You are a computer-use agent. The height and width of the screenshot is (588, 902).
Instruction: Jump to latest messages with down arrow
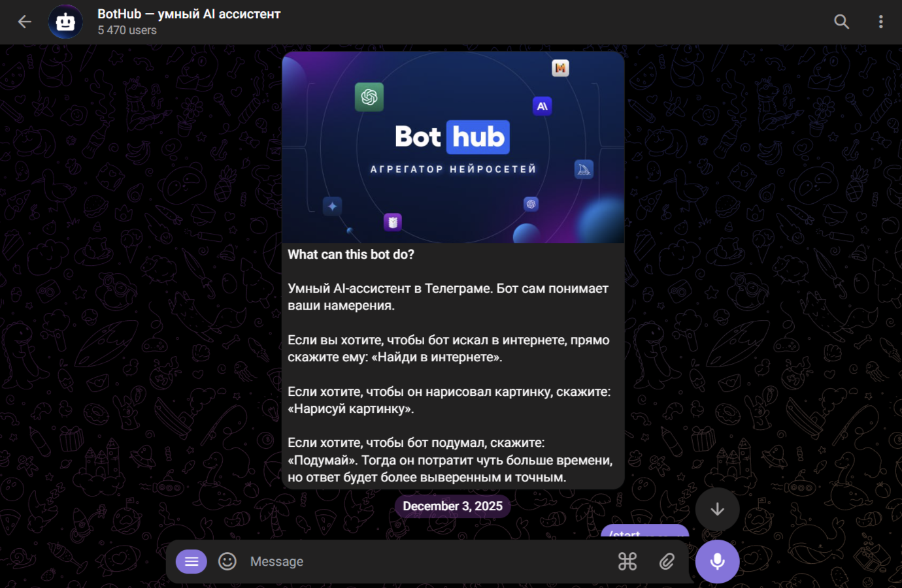717,509
